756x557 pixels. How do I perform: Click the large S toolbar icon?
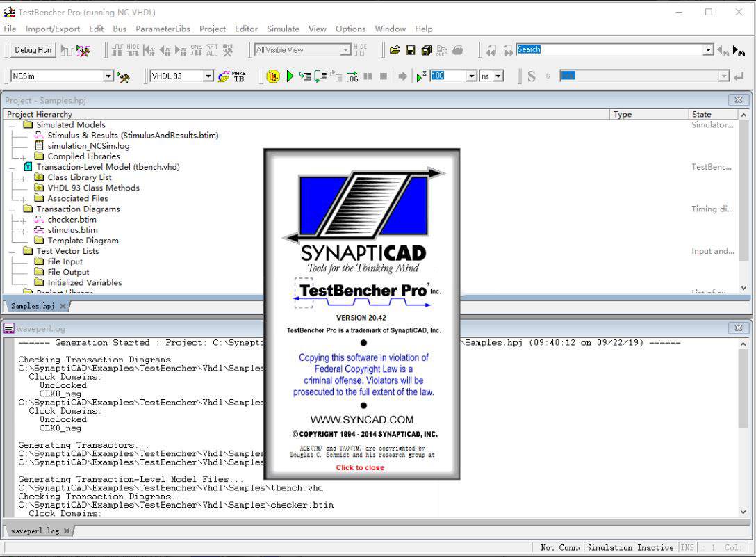[x=532, y=76]
